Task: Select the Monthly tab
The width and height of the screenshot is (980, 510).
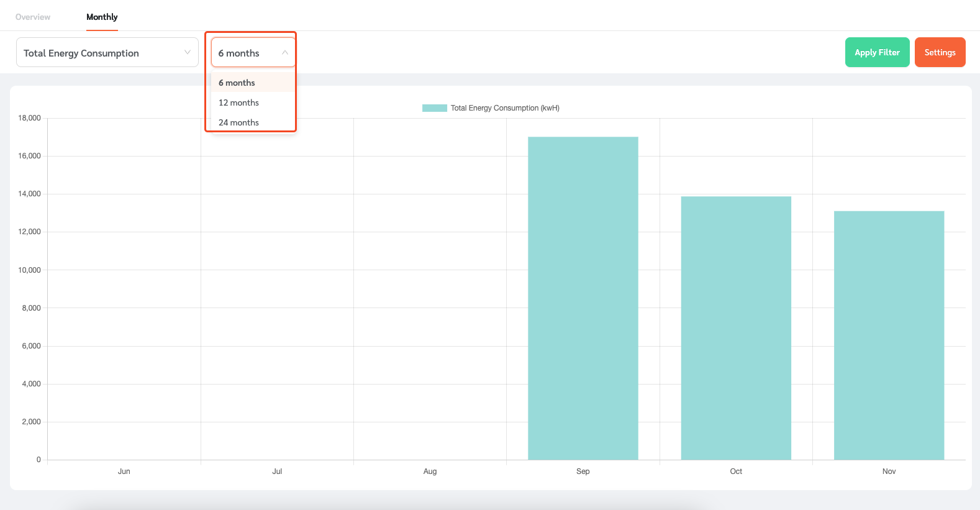Action: tap(102, 17)
